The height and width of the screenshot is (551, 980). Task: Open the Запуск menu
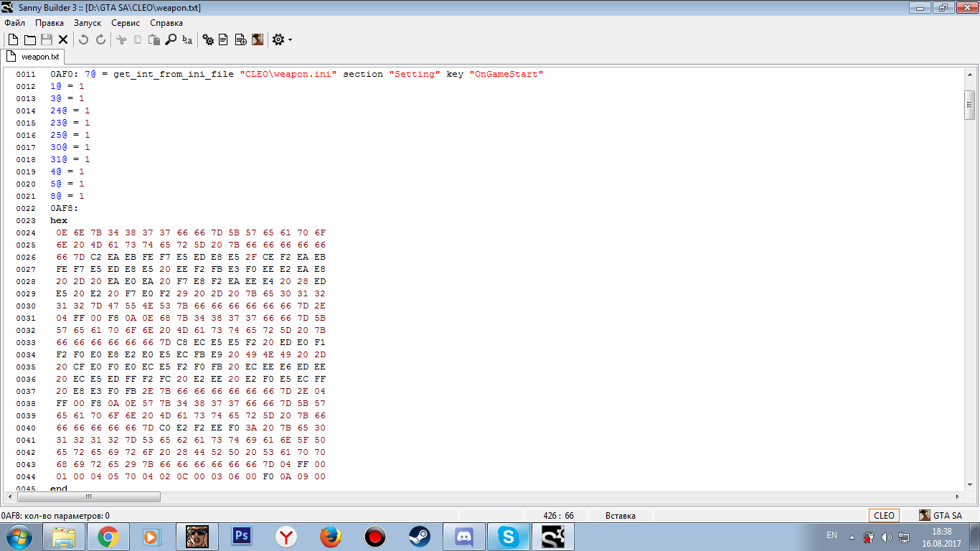coord(88,23)
